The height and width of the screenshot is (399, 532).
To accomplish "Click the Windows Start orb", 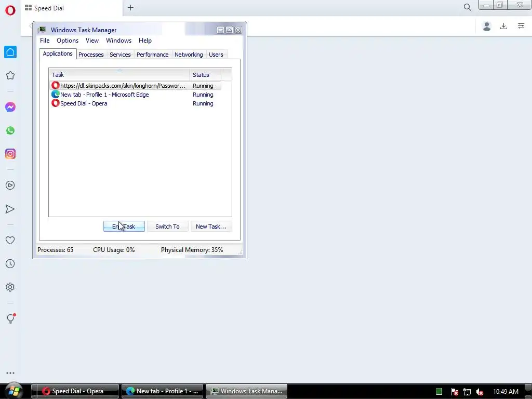I will [14, 391].
